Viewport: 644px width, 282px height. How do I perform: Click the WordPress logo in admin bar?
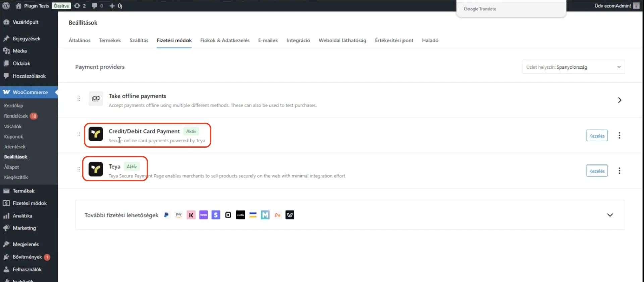tap(6, 6)
